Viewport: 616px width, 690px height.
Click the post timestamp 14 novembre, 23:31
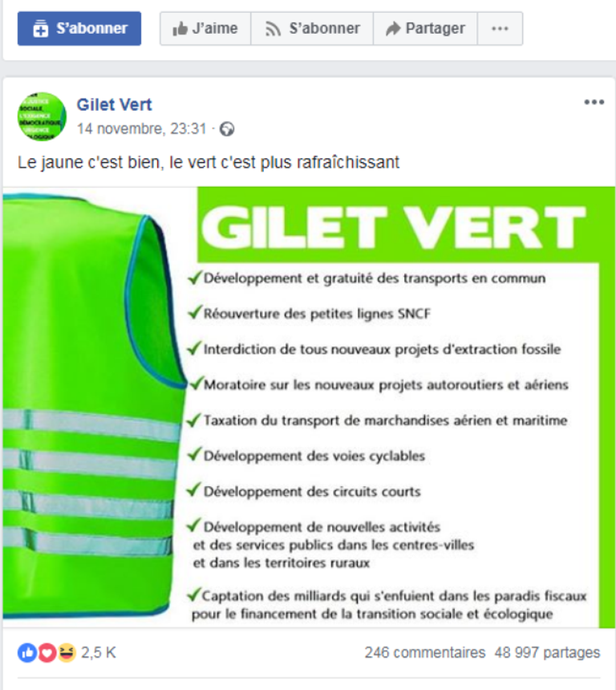142,128
